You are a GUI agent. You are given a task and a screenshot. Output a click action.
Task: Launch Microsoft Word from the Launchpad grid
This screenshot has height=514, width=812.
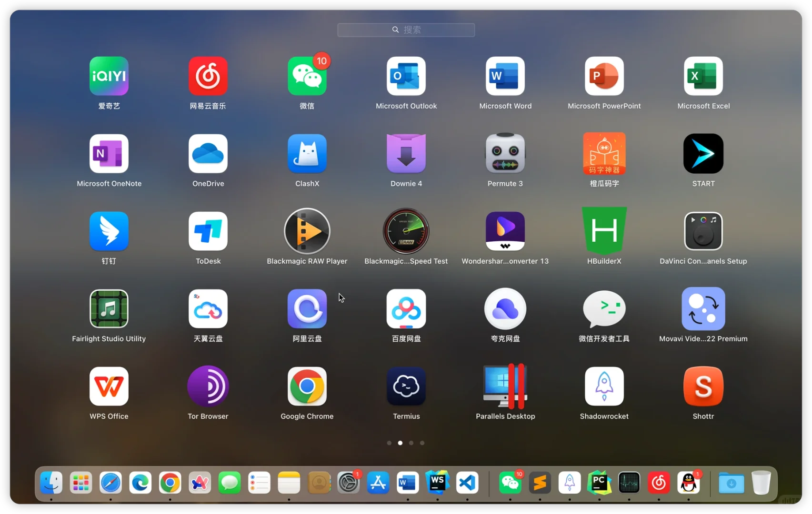click(505, 76)
